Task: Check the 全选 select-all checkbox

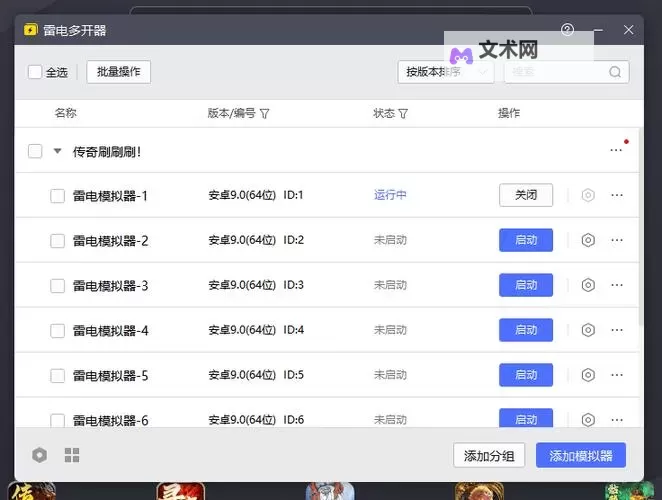Action: pyautogui.click(x=35, y=72)
